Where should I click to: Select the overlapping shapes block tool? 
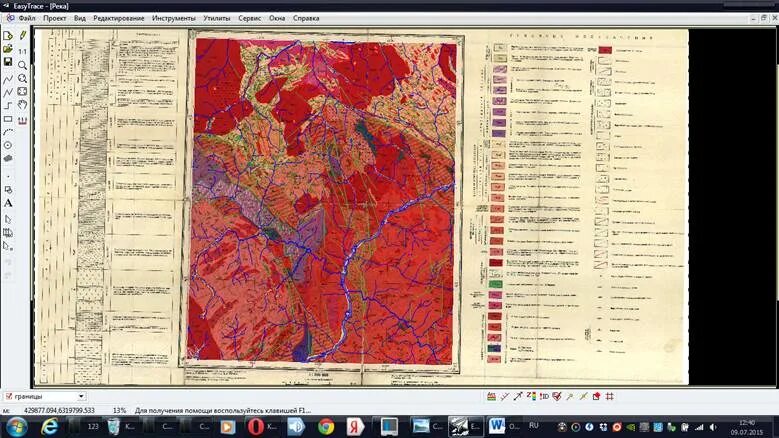click(8, 190)
